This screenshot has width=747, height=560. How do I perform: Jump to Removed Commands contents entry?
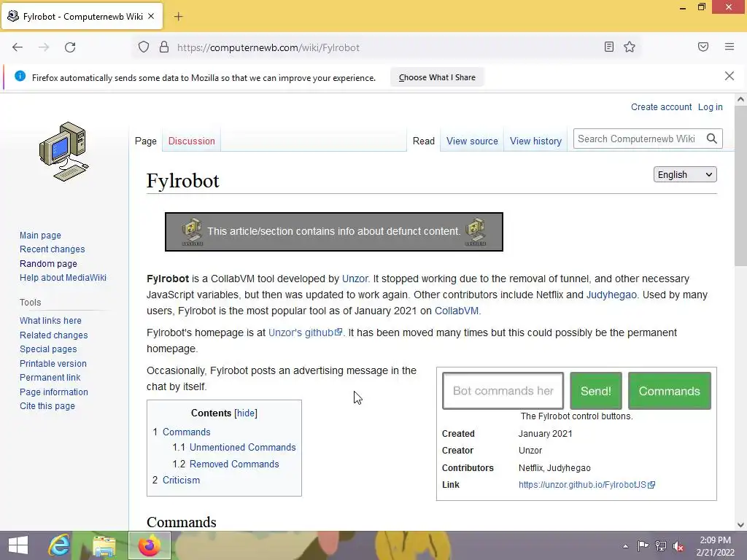(x=234, y=464)
